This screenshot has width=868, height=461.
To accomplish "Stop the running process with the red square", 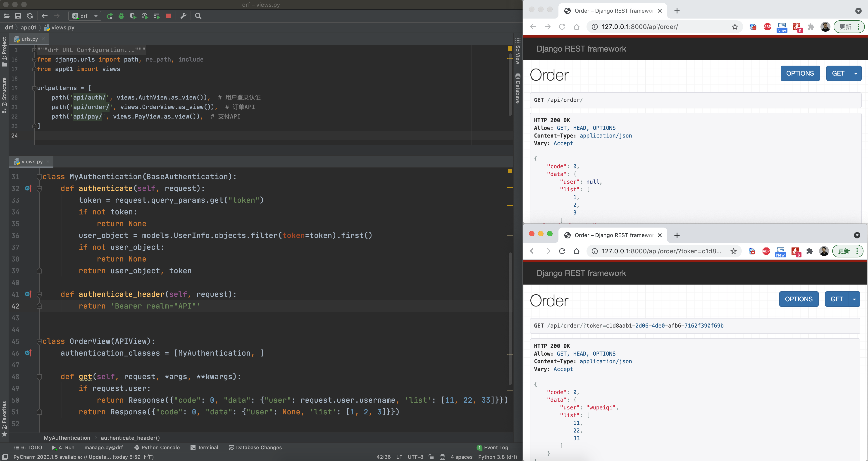I will click(169, 16).
